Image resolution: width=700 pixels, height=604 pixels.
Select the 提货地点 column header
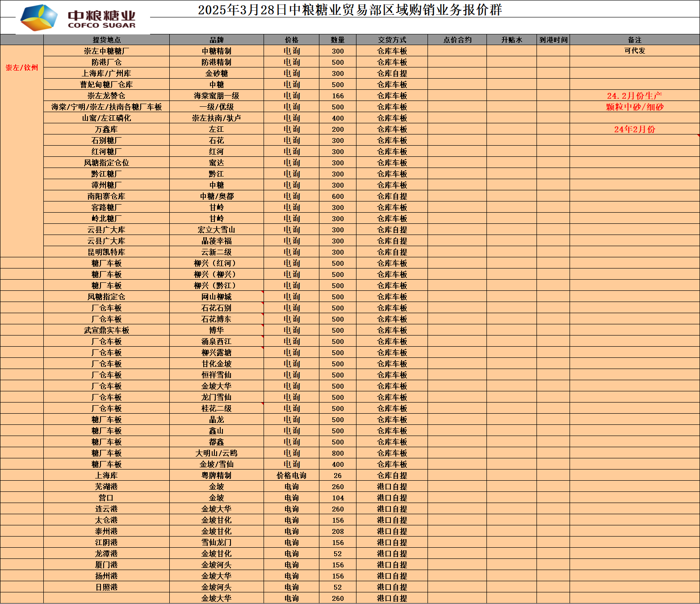point(106,40)
